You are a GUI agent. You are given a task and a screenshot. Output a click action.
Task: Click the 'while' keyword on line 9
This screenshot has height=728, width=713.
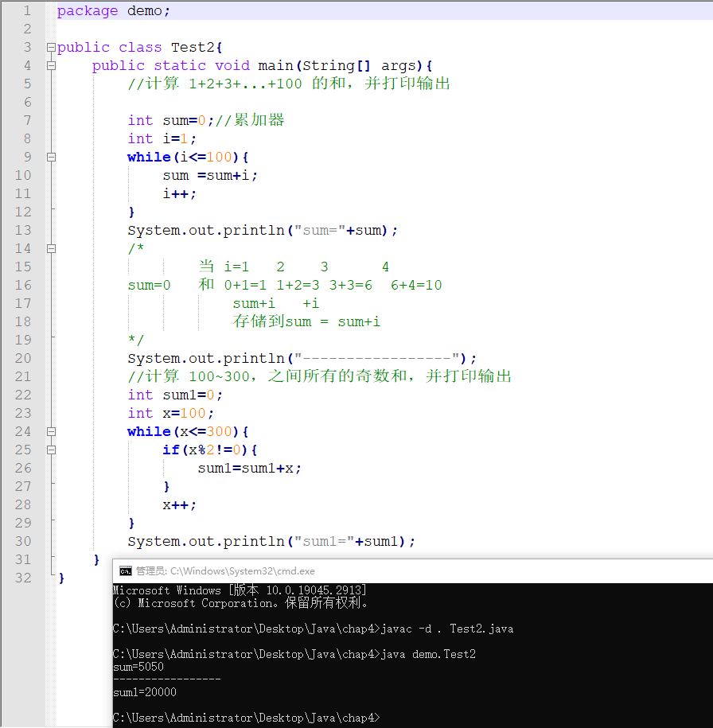pos(149,158)
